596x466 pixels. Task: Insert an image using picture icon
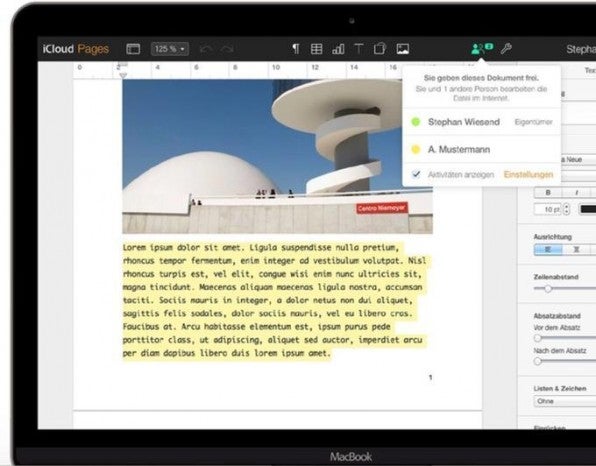pos(403,49)
